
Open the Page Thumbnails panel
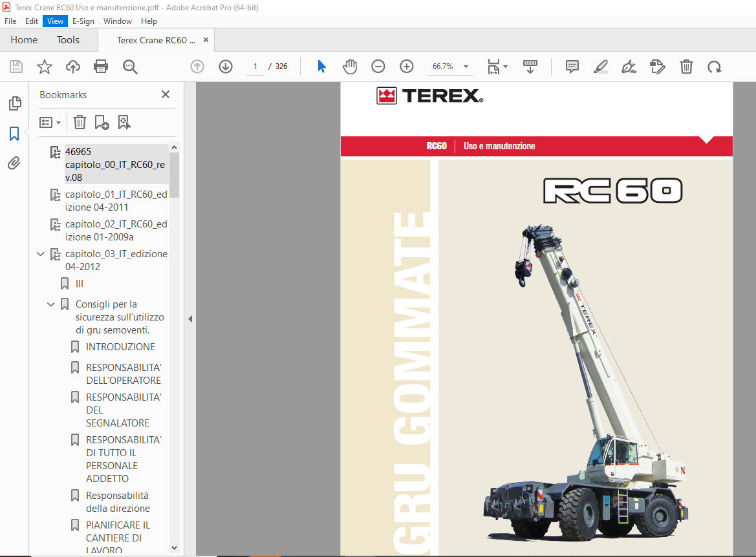(x=15, y=103)
